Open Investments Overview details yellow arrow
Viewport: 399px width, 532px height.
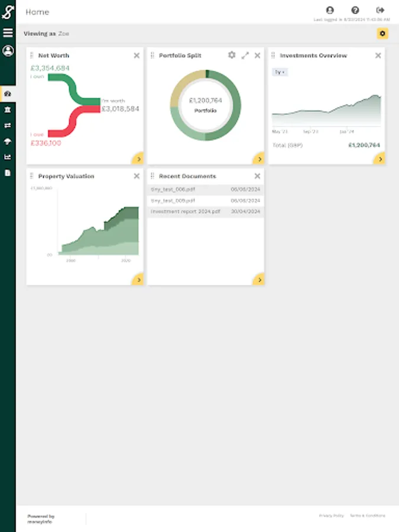[379, 158]
